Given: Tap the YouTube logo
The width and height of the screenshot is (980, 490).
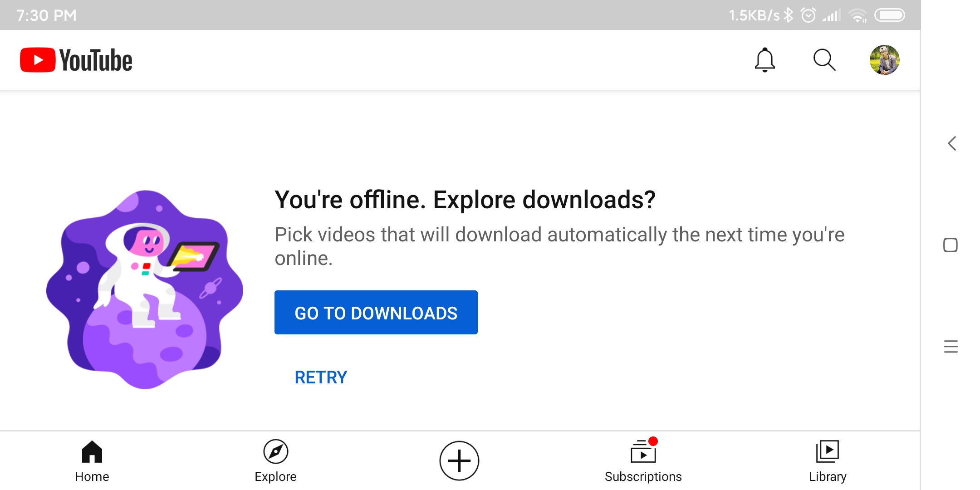Looking at the screenshot, I should [76, 60].
